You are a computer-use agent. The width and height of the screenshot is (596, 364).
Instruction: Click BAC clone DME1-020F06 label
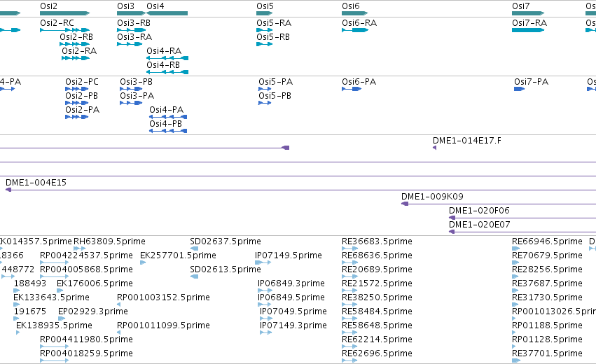pyautogui.click(x=479, y=211)
